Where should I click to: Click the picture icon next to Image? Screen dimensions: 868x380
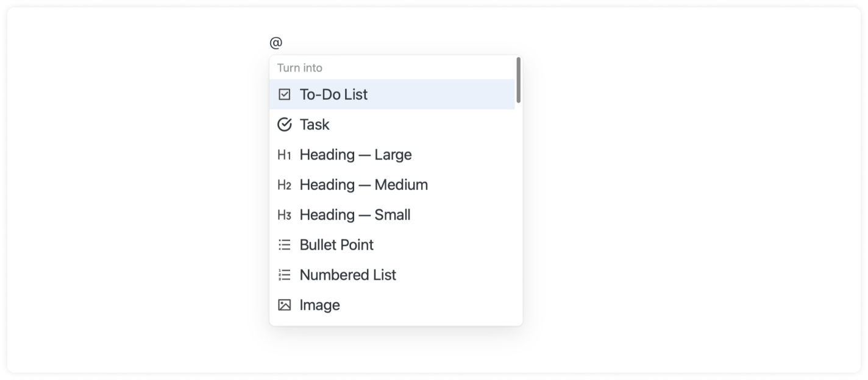click(x=284, y=305)
